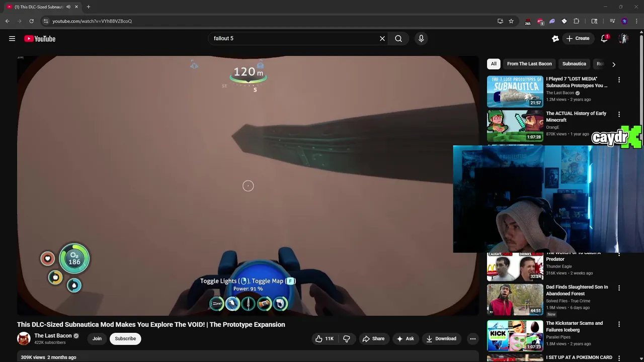The width and height of the screenshot is (644, 362).
Task: Open the red ad blocker extension
Action: 540,21
